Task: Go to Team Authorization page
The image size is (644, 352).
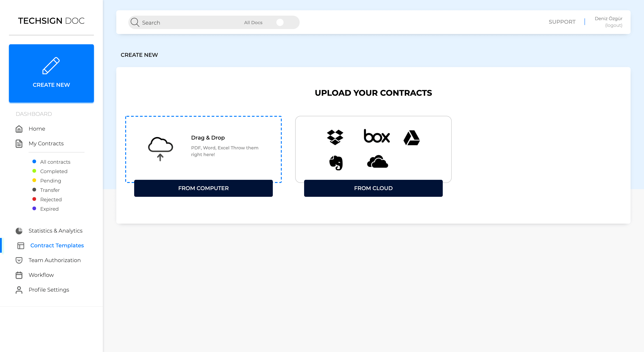Action: coord(55,260)
